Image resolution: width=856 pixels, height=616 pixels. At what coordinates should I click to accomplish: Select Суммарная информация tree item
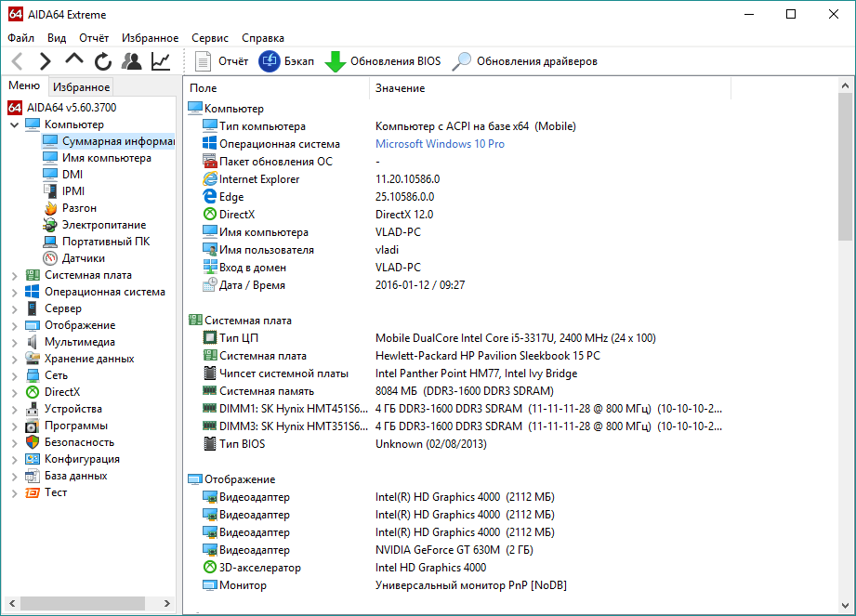click(x=109, y=141)
